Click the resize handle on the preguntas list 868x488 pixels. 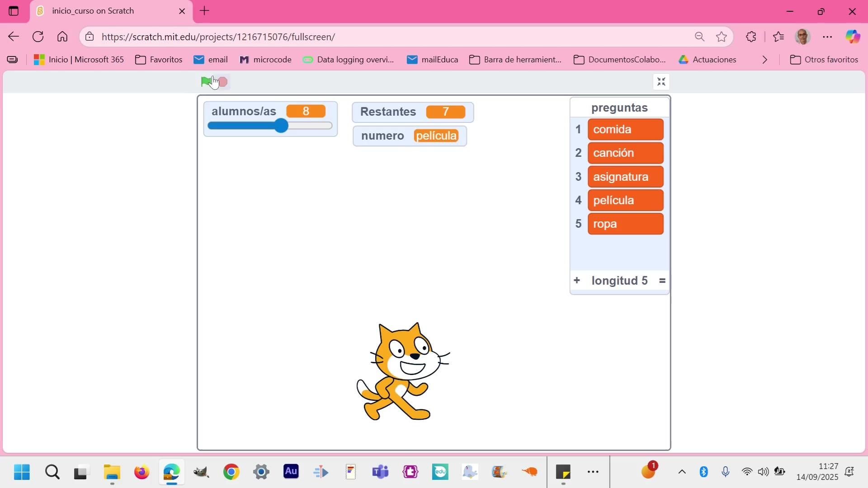[x=662, y=281]
